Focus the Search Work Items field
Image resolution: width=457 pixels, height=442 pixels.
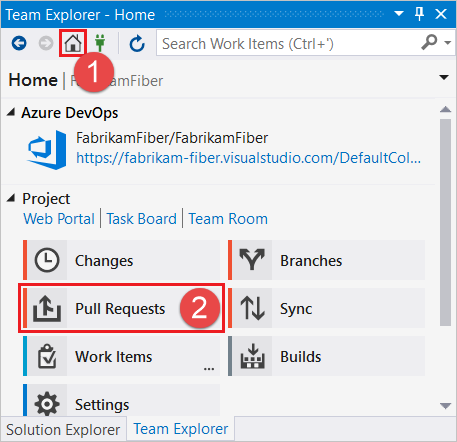pos(289,44)
